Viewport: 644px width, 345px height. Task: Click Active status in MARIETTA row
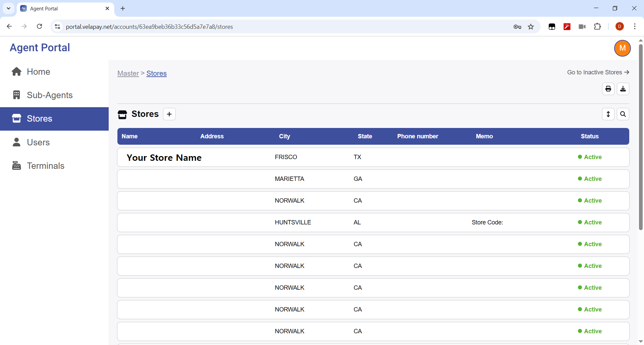coord(590,179)
